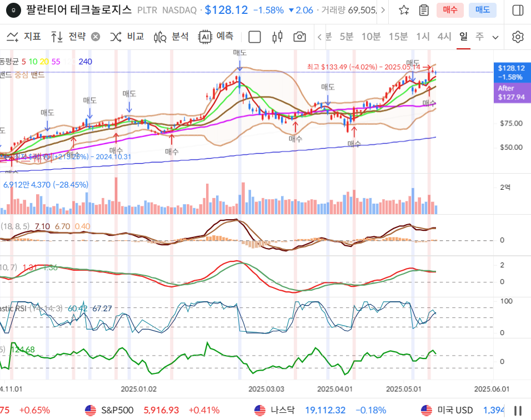Select the 일 daily interval tab
Viewport: 531px width, 420px height.
pos(463,36)
